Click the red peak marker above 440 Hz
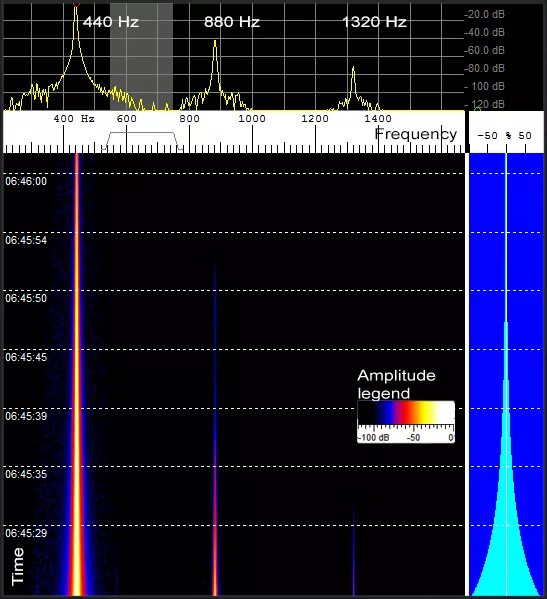 pyautogui.click(x=76, y=4)
